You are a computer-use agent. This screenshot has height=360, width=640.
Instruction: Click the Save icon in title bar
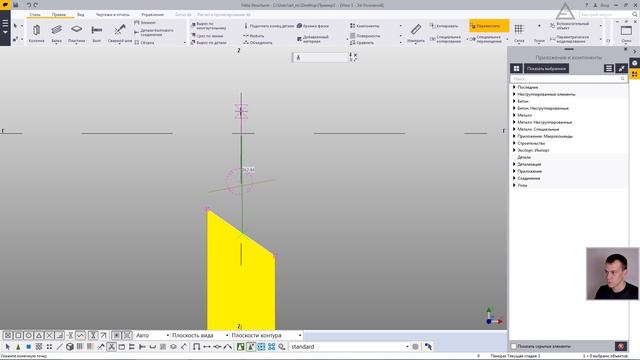16,5
